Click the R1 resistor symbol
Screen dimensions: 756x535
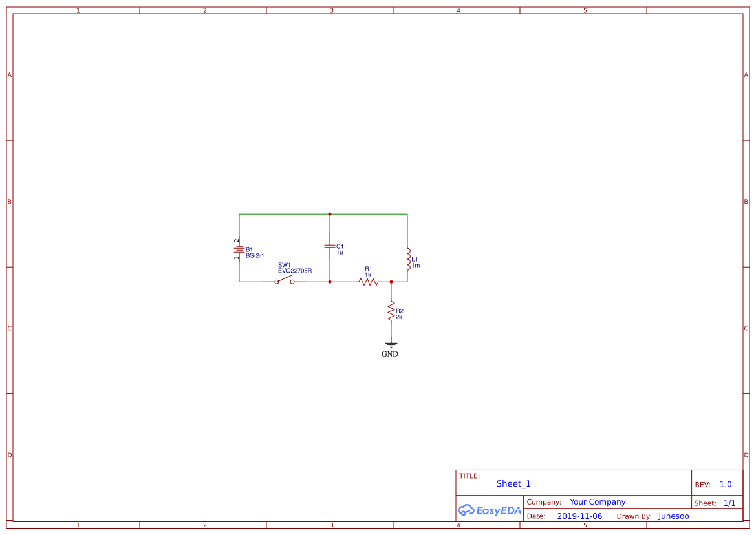pos(368,282)
